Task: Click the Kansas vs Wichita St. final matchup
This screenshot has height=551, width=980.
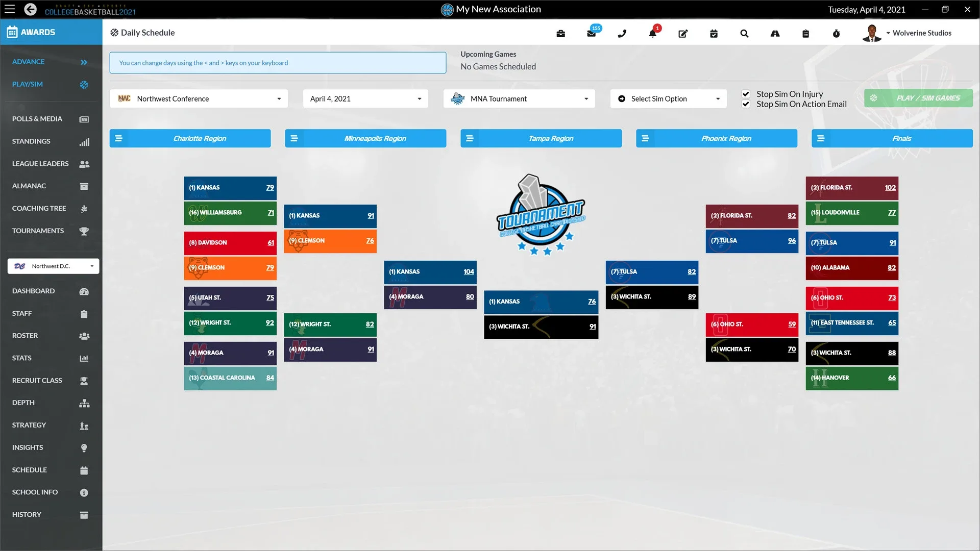Action: (541, 314)
